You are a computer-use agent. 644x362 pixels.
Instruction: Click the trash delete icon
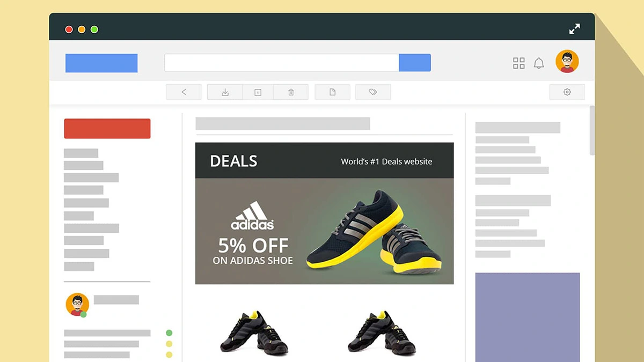click(x=291, y=92)
